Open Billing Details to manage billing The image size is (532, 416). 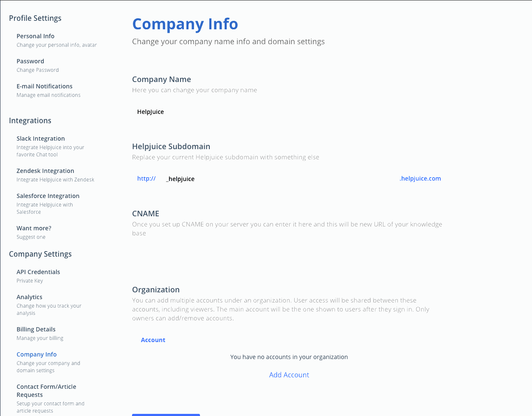tap(36, 329)
